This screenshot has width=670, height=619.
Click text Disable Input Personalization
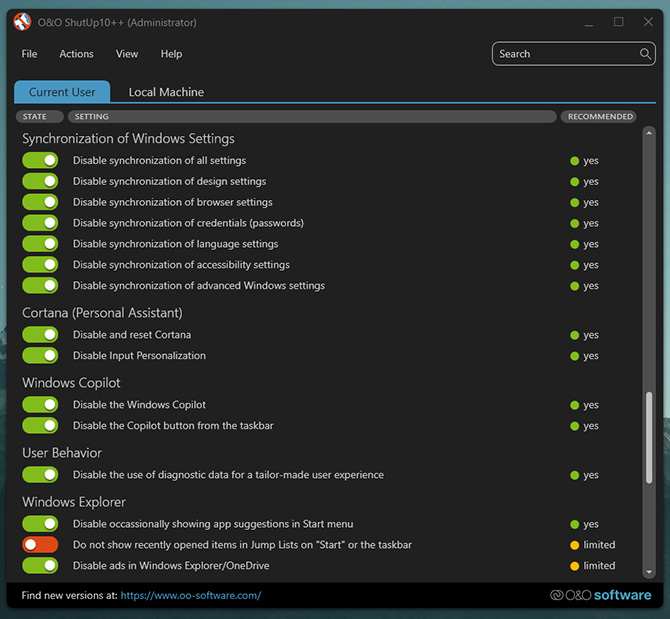click(139, 356)
